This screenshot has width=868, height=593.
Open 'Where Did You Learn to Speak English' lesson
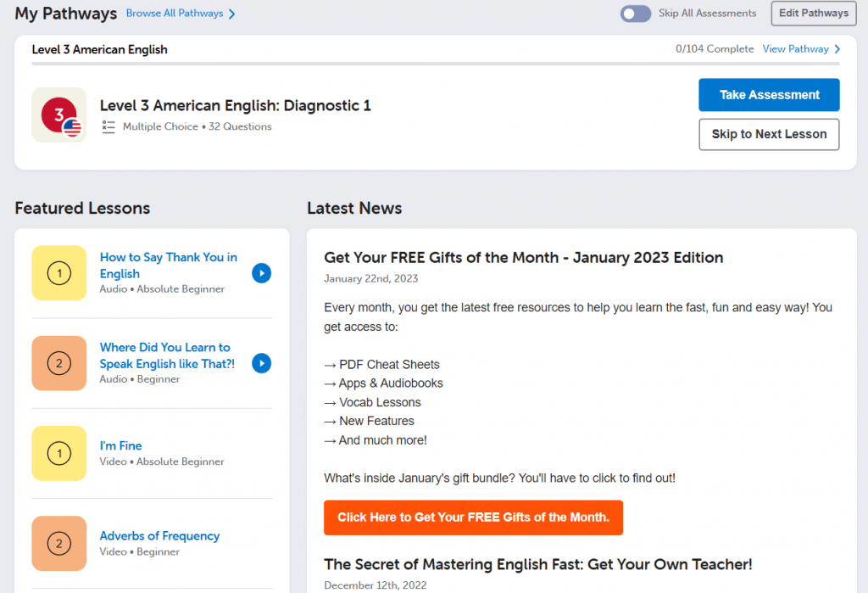click(167, 355)
